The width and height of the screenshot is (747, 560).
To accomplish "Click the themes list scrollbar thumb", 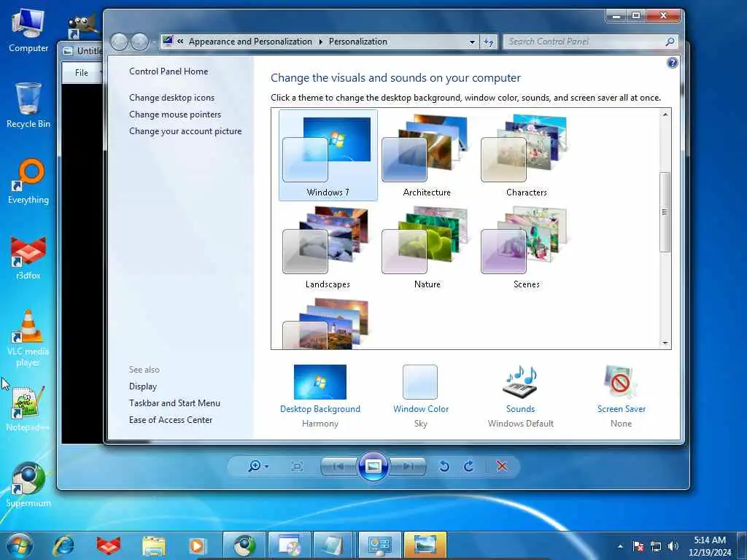I will 665,212.
